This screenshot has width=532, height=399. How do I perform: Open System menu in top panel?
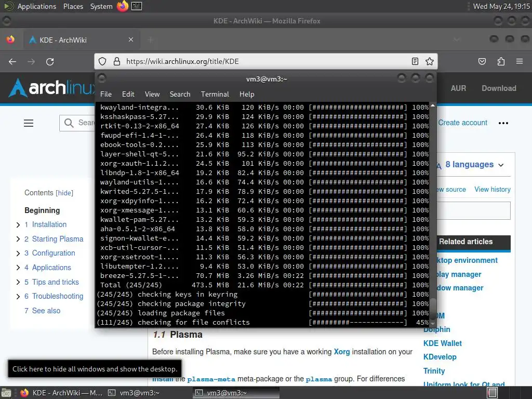coord(101,6)
